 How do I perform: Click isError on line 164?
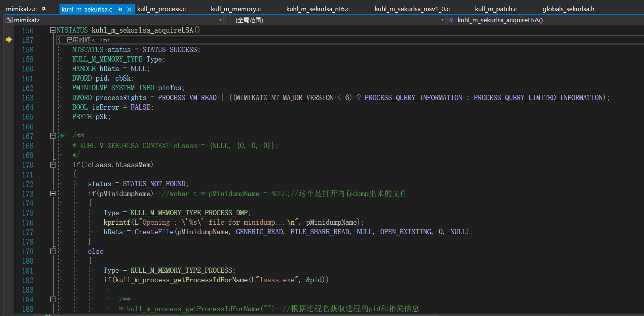105,107
